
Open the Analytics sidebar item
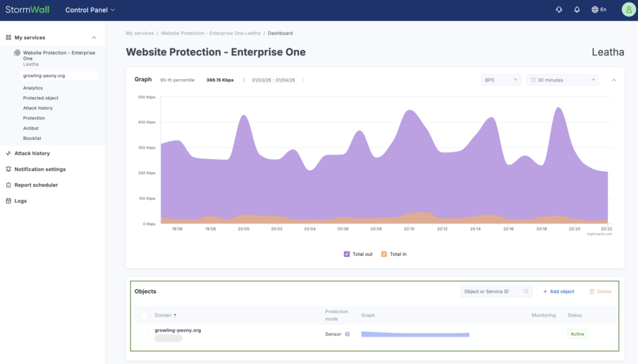pos(33,88)
